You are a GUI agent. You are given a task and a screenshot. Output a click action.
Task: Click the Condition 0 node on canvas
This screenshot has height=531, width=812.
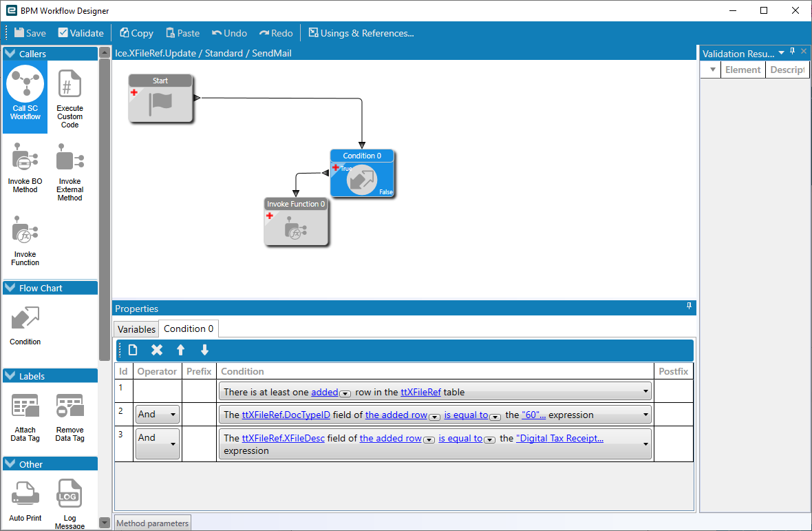pyautogui.click(x=362, y=173)
